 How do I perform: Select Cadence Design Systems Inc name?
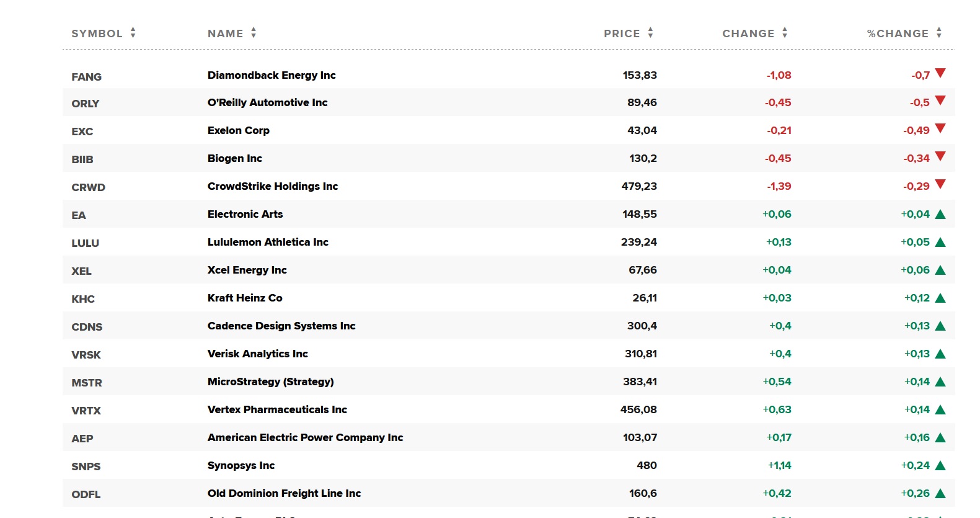(281, 326)
